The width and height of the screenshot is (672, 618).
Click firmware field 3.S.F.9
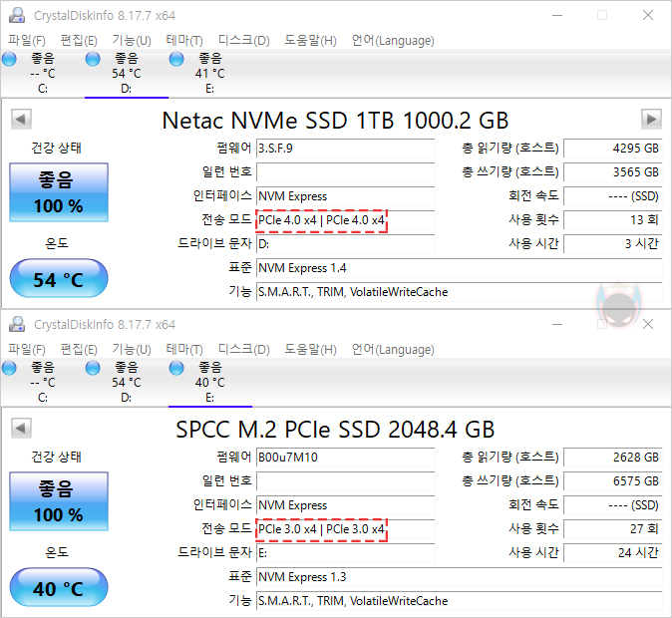coord(345,149)
